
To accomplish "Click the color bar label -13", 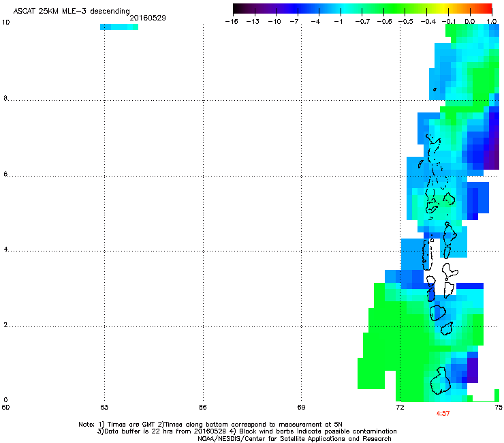I will point(253,22).
